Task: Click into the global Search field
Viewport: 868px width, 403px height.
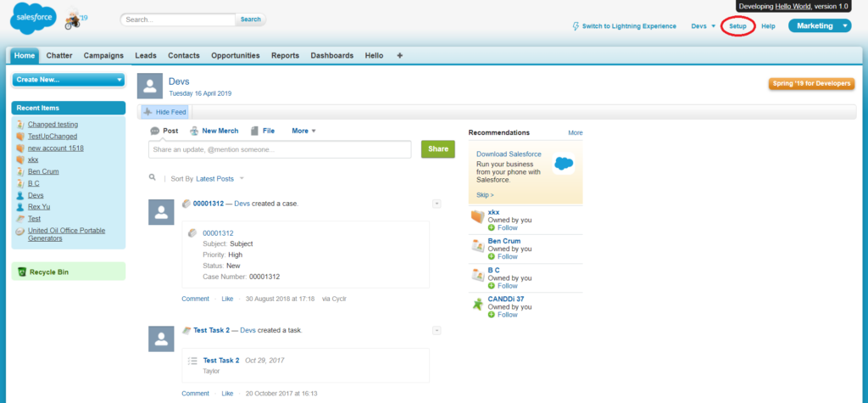Action: [178, 20]
